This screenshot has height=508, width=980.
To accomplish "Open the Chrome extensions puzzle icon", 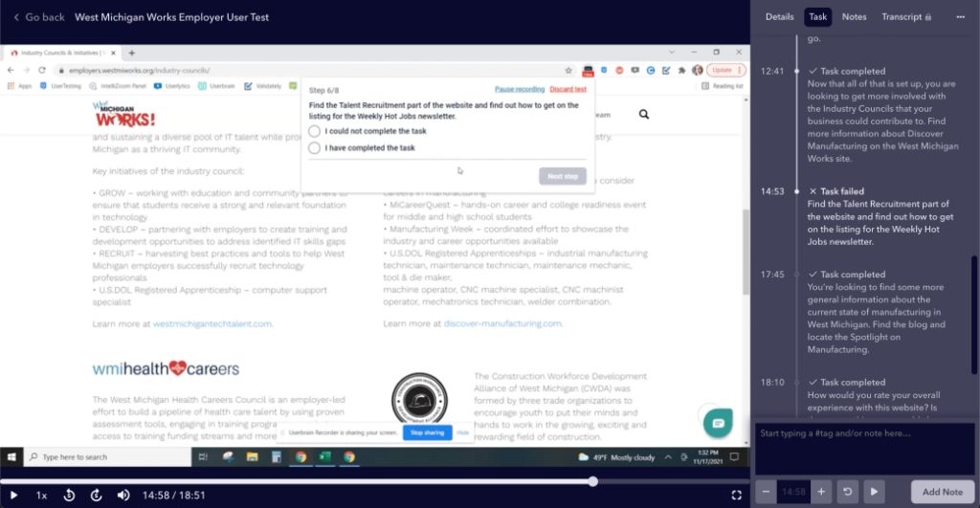I will pos(681,70).
